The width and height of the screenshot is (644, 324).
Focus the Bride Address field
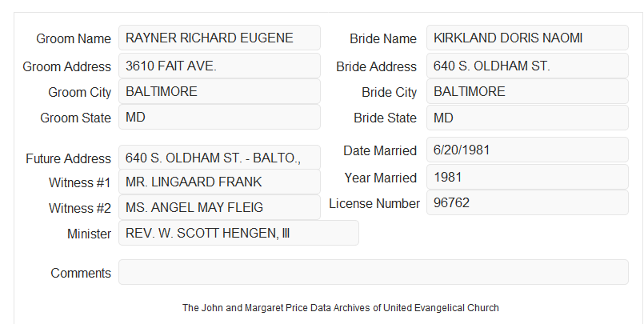(527, 66)
